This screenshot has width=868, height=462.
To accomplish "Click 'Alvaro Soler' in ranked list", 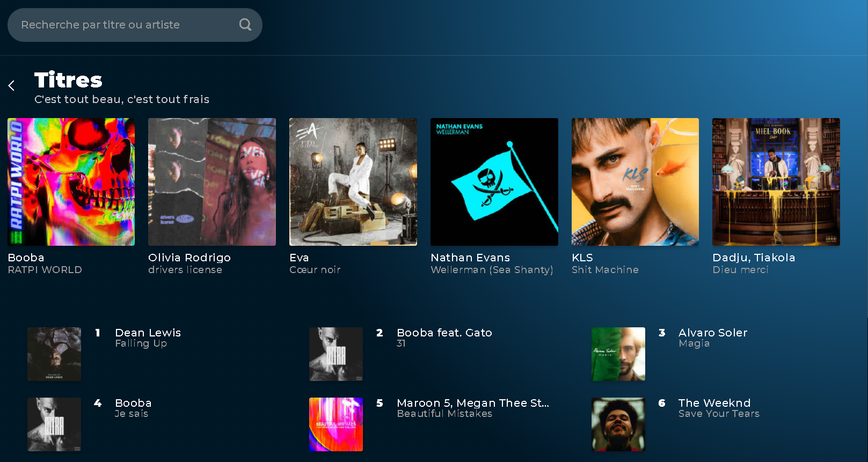I will point(713,333).
